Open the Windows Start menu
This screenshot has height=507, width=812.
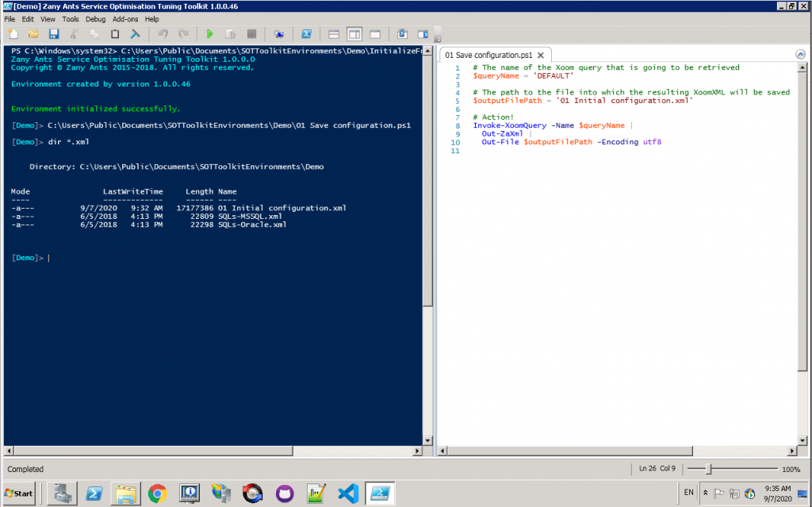[19, 493]
